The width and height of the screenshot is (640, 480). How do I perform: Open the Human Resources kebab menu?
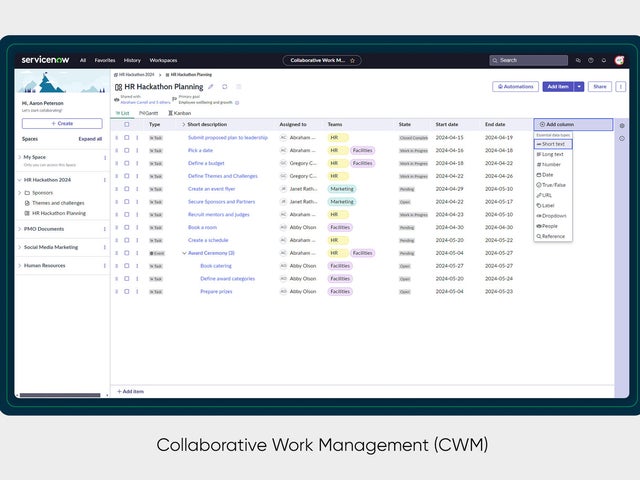105,266
